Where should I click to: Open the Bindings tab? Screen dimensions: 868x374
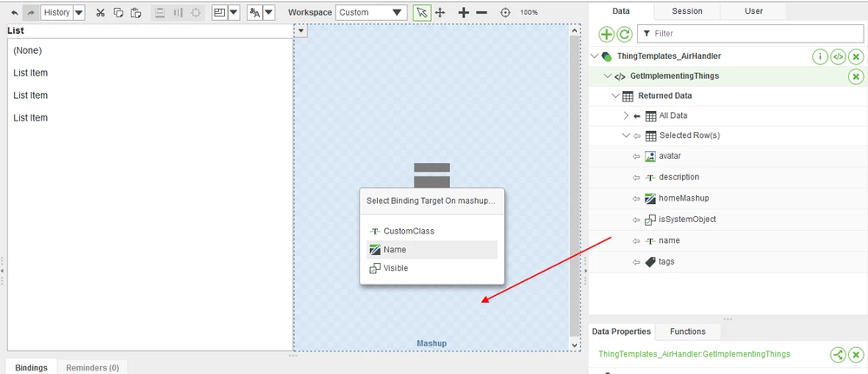coord(31,367)
